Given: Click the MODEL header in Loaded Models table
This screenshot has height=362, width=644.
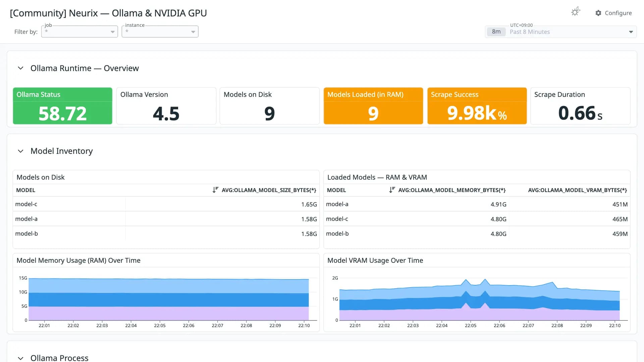Looking at the screenshot, I should coord(336,190).
